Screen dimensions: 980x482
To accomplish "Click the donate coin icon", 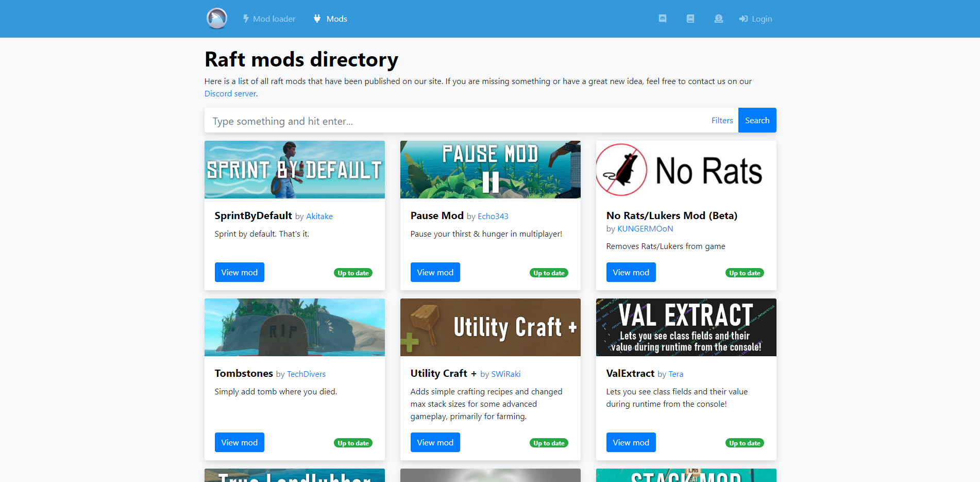I will (x=718, y=19).
